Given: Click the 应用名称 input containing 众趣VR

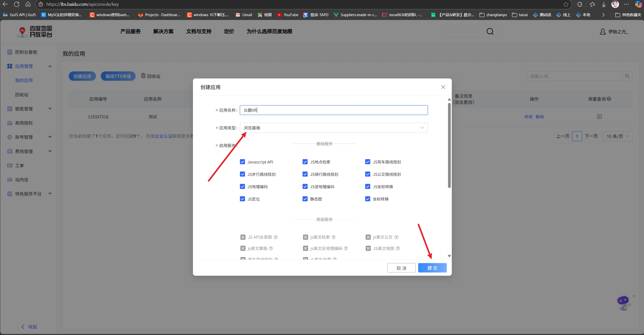Looking at the screenshot, I should pos(334,110).
